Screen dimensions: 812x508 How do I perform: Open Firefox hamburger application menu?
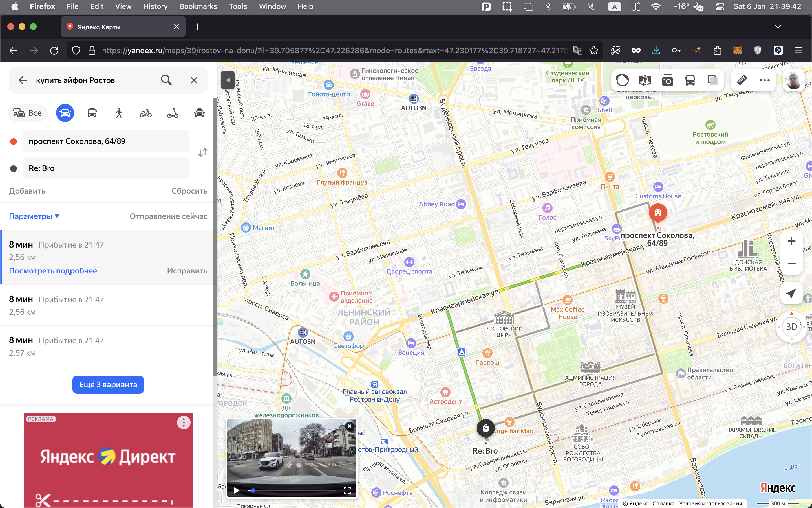point(798,51)
